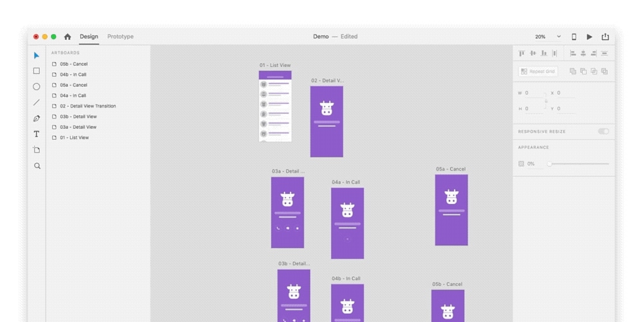Image resolution: width=644 pixels, height=322 pixels.
Task: Align selection to bottom edge
Action: pyautogui.click(x=544, y=53)
